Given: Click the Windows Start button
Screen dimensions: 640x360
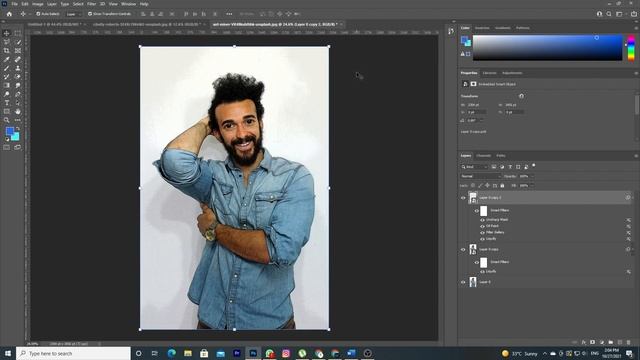Looking at the screenshot, I should coord(8,353).
